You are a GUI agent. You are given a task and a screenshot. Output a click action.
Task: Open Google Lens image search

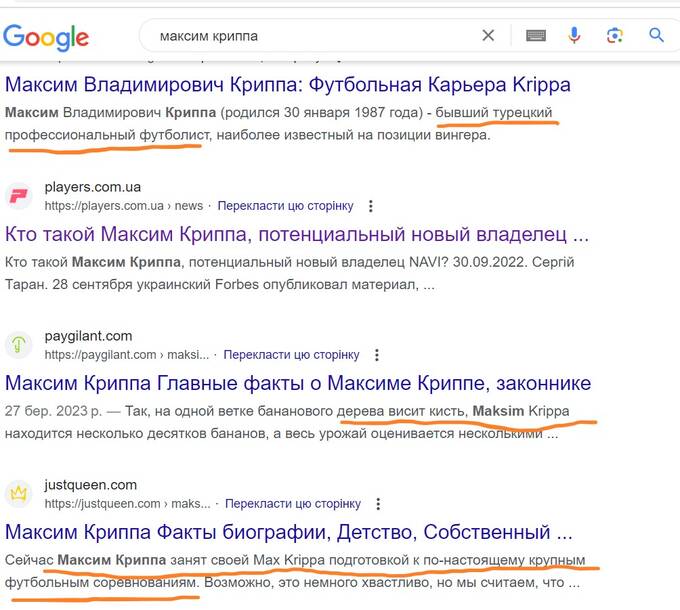point(615,36)
